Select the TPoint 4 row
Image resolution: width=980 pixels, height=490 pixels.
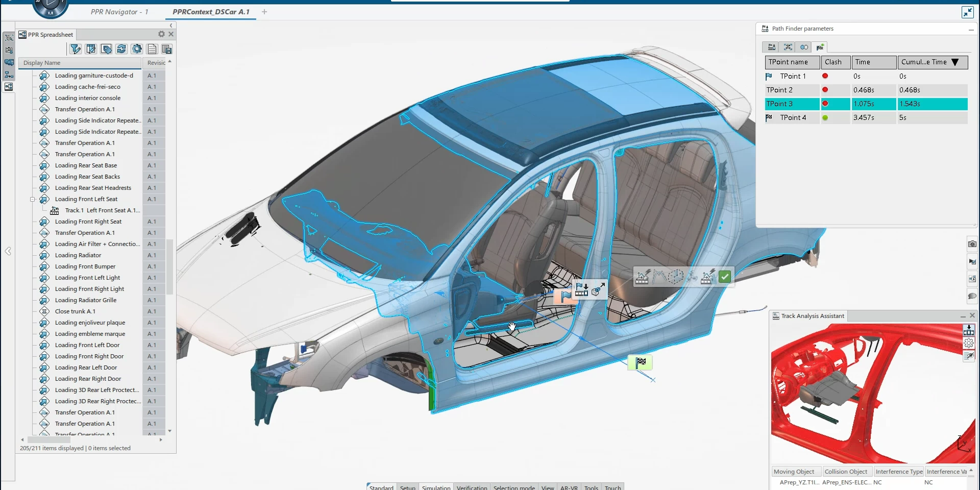(793, 117)
